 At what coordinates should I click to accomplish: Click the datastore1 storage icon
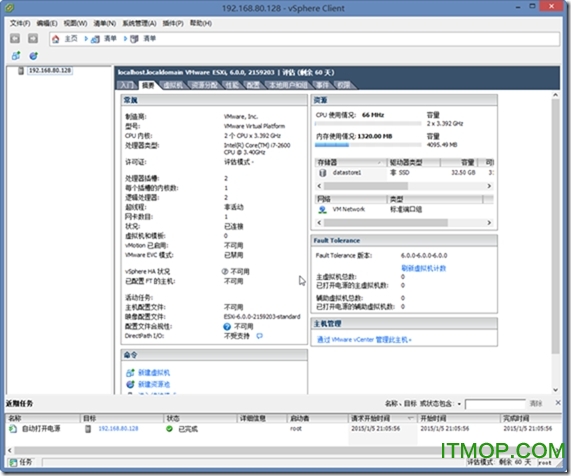tap(322, 173)
